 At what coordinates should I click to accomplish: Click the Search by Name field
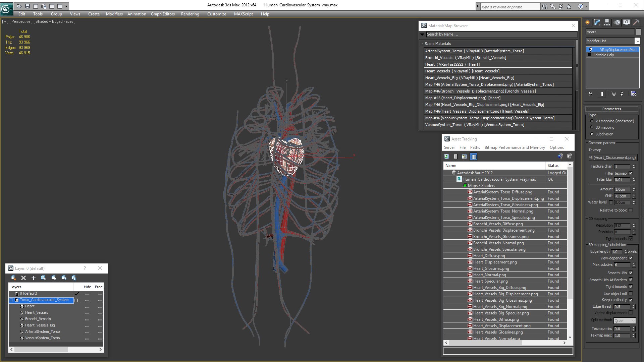501,34
